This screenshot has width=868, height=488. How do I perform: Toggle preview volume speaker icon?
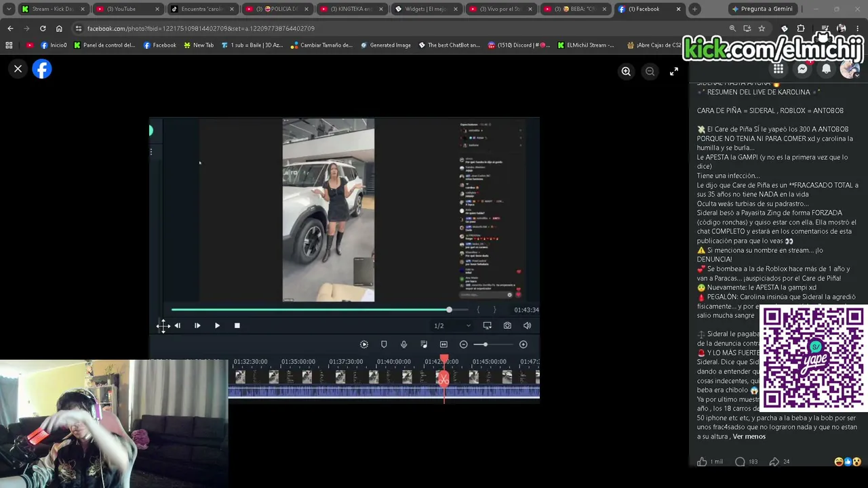[527, 326]
